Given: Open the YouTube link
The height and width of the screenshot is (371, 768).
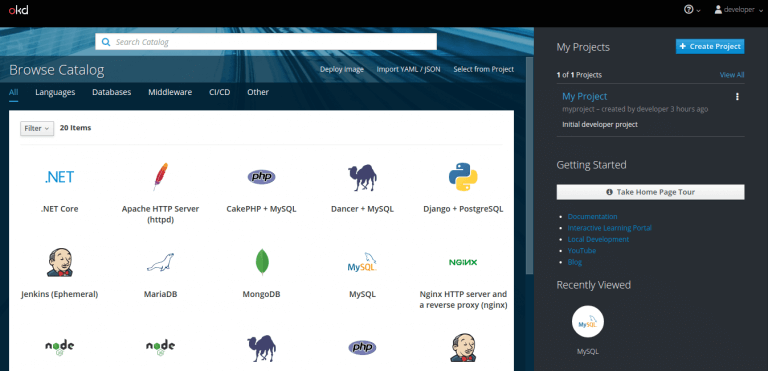Looking at the screenshot, I should (x=581, y=250).
